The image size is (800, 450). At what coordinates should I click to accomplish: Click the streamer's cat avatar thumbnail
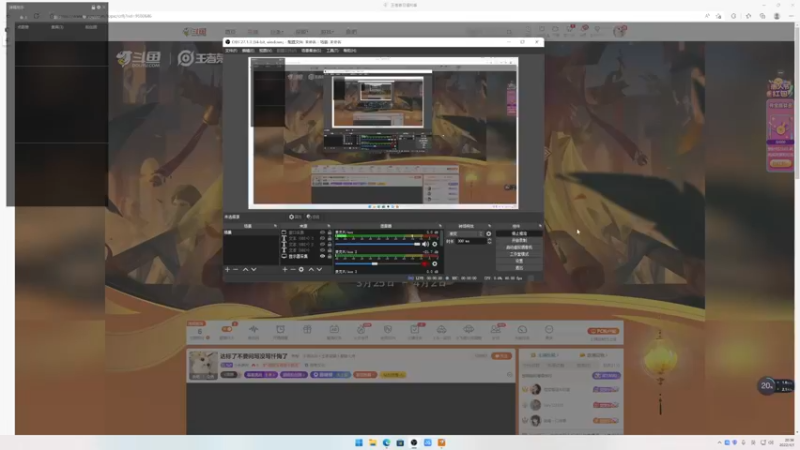pos(203,365)
